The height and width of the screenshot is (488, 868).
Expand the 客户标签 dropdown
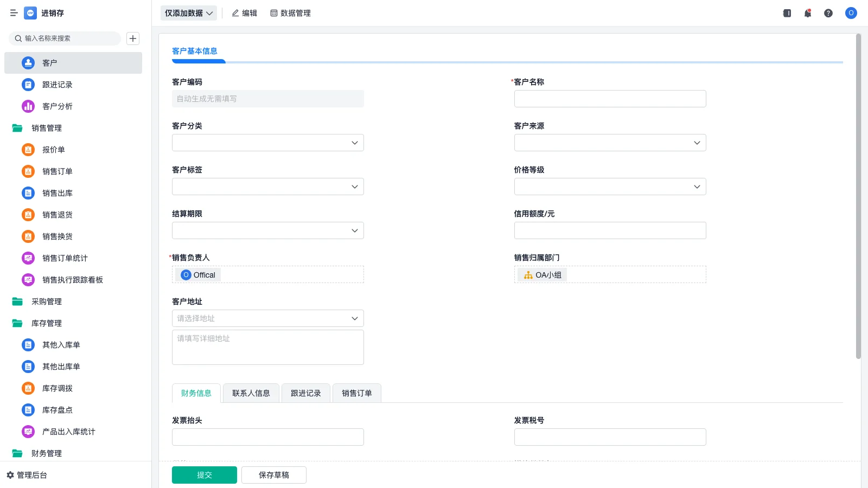tap(268, 187)
